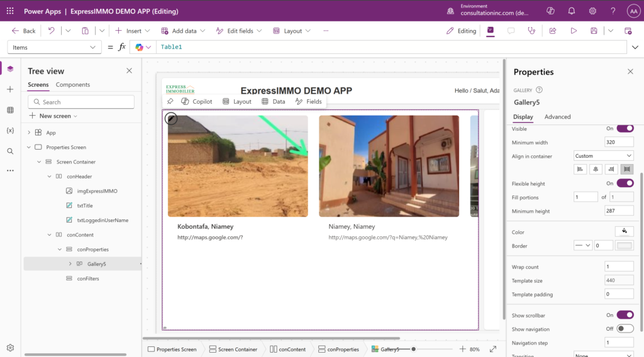The image size is (644, 357).
Task: Click the zoom slider handle
Action: pos(414,349)
